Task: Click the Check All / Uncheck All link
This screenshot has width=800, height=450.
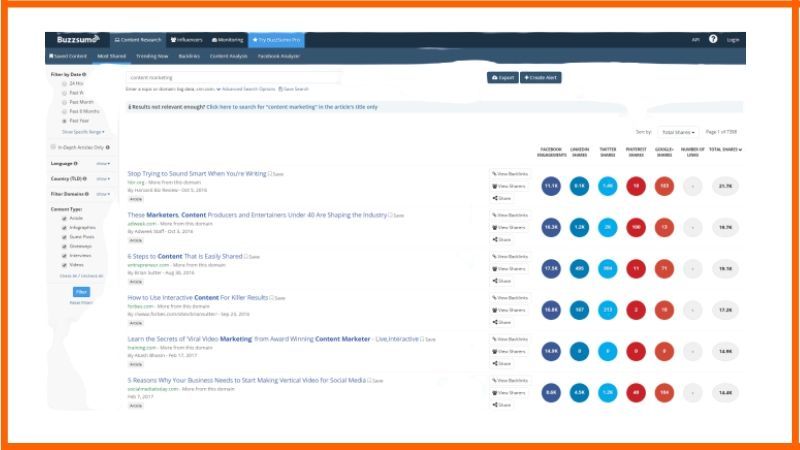Action: 81,276
